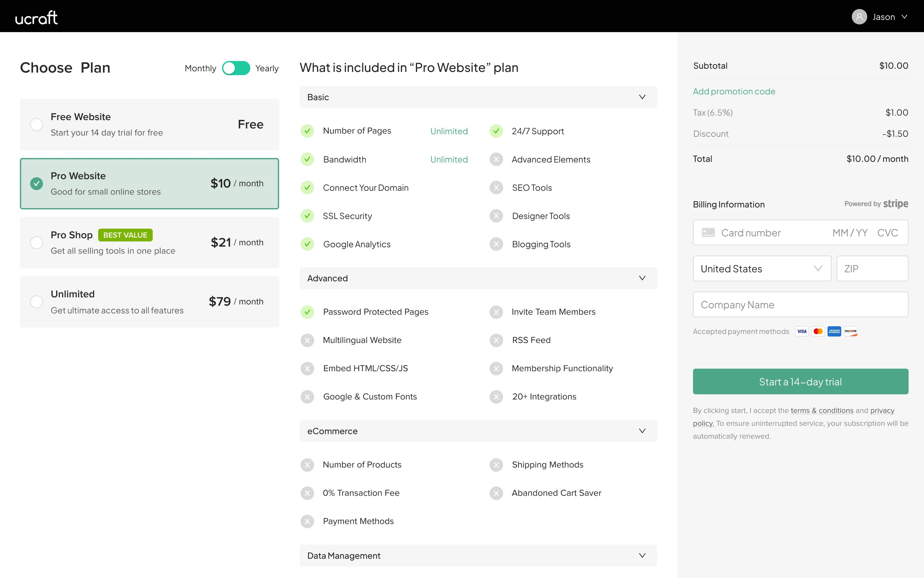
Task: Click the x icon beside Embed HTML/CSS/JS
Action: (307, 369)
